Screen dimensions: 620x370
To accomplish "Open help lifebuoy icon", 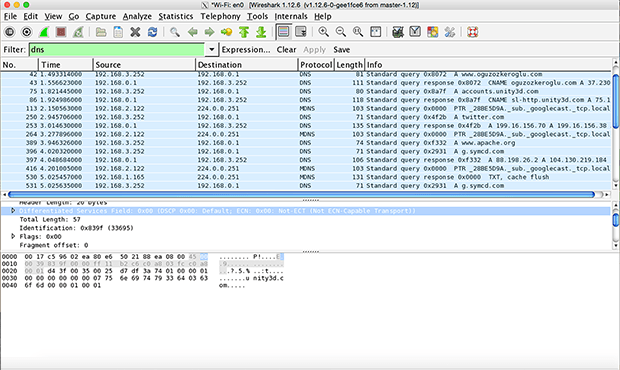I will tap(473, 32).
